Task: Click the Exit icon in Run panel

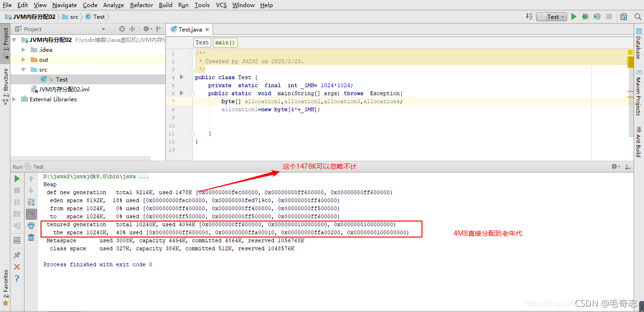Action: click(x=17, y=226)
